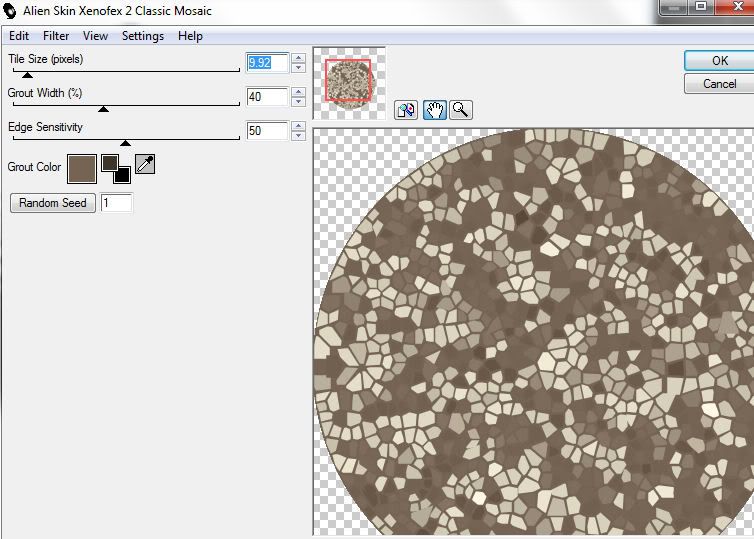The height and width of the screenshot is (539, 754).
Task: Confirm the mosaic with OK
Action: [x=719, y=61]
